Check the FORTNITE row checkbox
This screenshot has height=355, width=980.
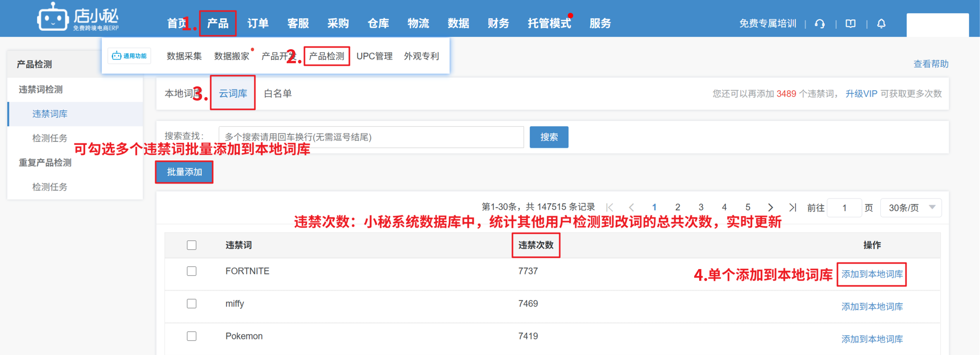[x=191, y=271]
